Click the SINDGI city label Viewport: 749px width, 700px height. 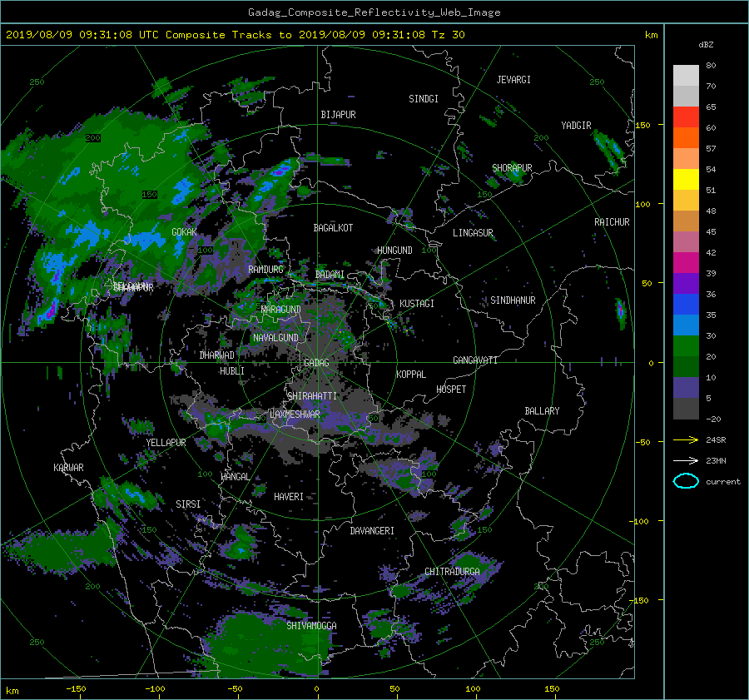(424, 99)
